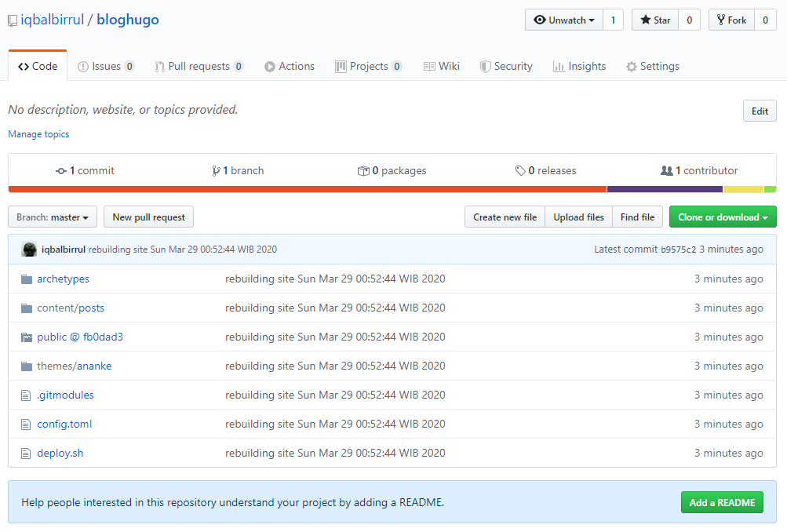
Task: Fork the bloghugo repository
Action: click(731, 20)
